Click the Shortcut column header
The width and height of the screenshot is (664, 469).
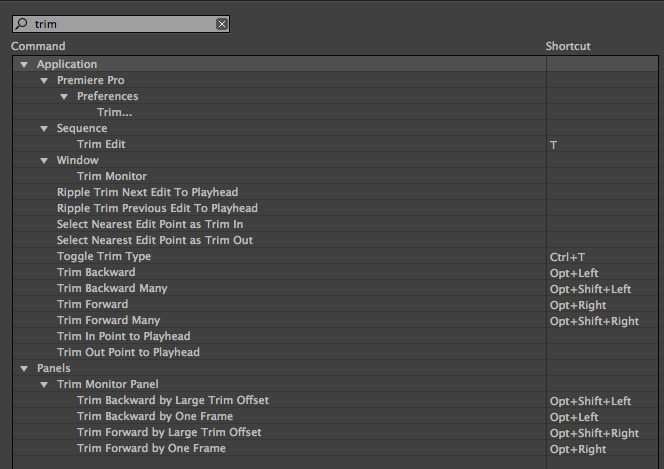point(568,46)
